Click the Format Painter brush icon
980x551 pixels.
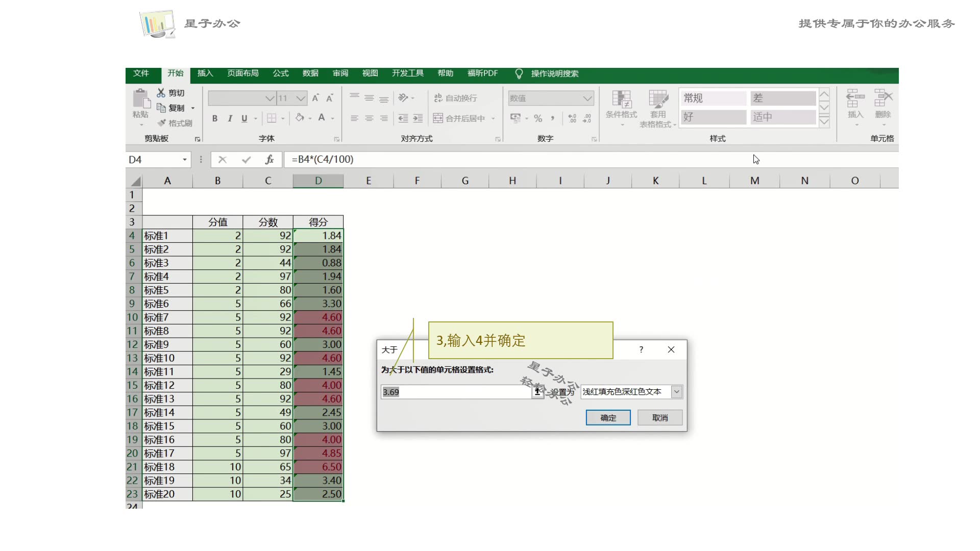(x=162, y=123)
